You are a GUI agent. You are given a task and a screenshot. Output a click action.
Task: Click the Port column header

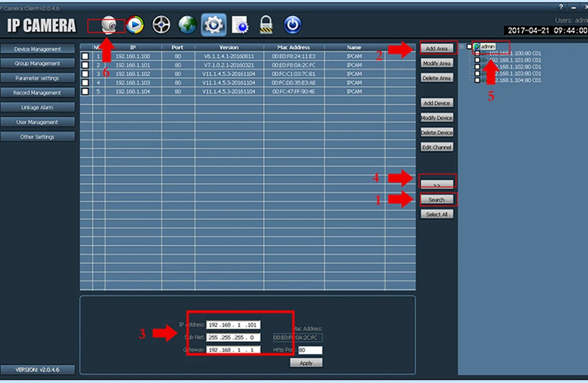[x=178, y=47]
